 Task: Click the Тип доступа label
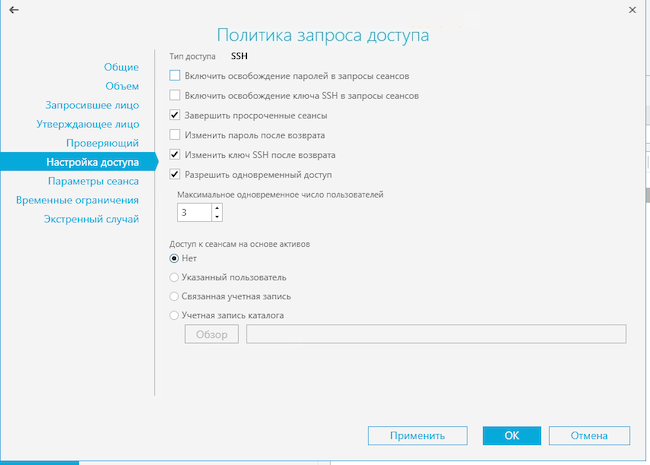pos(192,56)
